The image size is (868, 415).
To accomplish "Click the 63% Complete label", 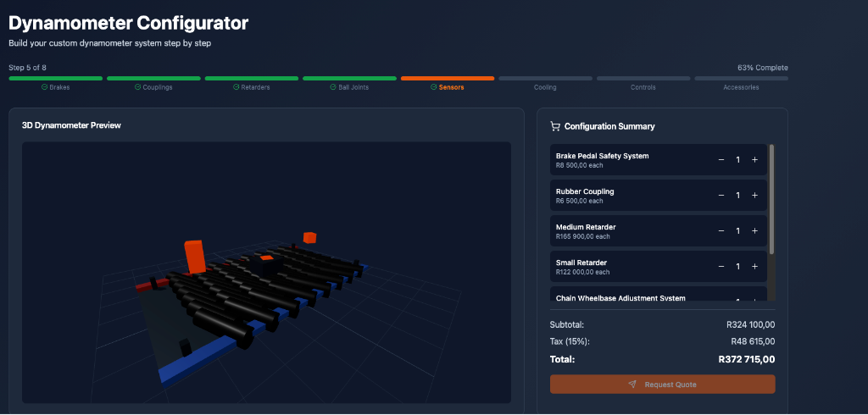I will (763, 68).
